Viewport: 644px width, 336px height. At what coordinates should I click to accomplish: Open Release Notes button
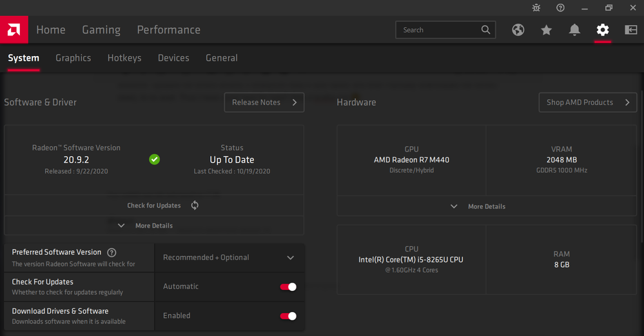click(x=264, y=103)
